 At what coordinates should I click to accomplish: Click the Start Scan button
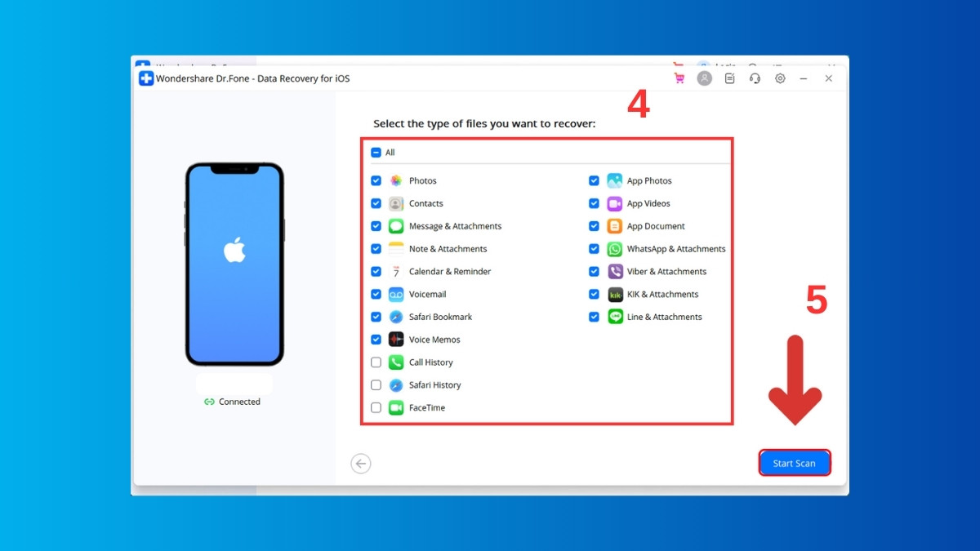(x=795, y=463)
